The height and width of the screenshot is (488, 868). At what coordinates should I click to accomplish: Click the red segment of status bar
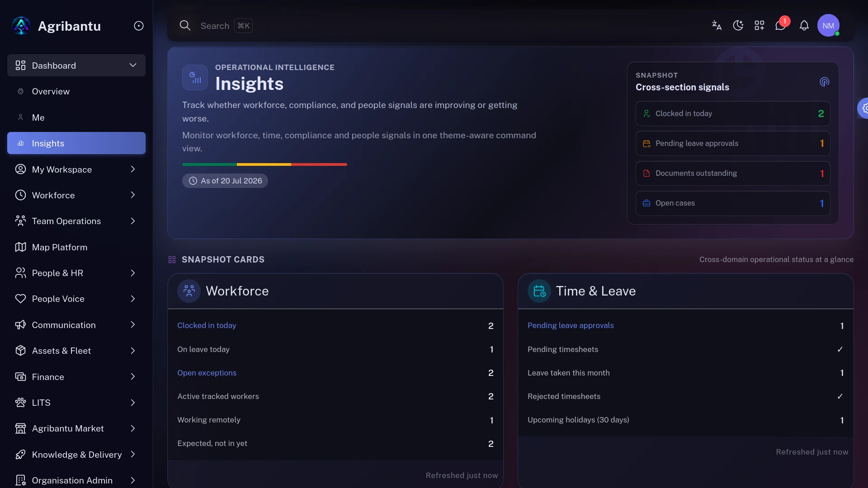tap(319, 164)
